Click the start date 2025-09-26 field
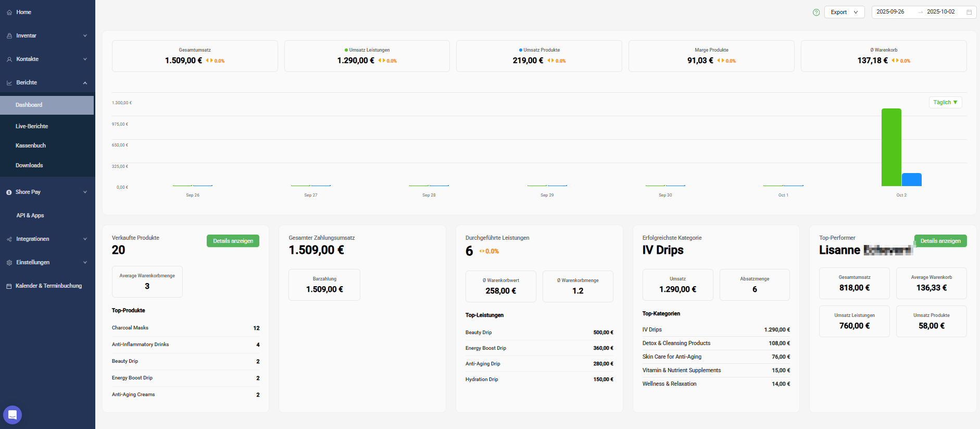980x429 pixels. click(890, 12)
